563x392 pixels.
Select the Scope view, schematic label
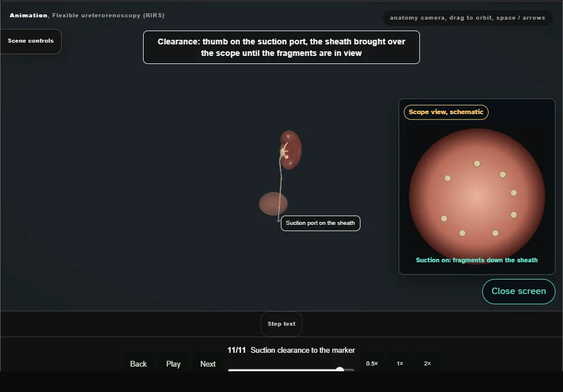coord(446,112)
